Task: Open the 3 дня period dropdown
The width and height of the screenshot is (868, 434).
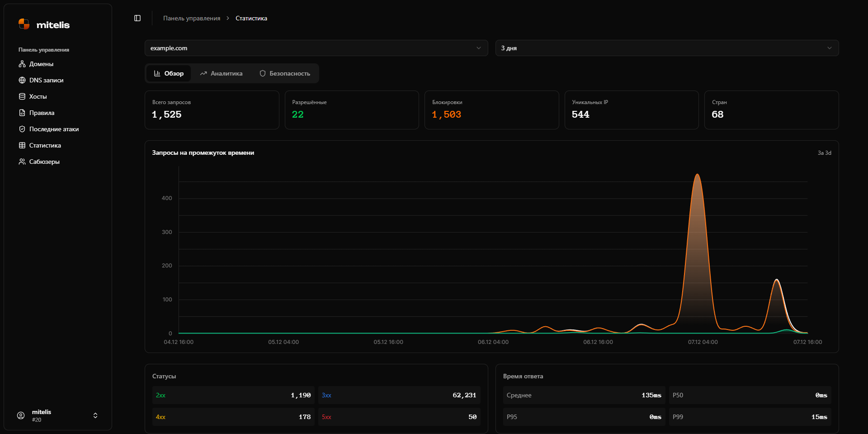Action: [667, 48]
